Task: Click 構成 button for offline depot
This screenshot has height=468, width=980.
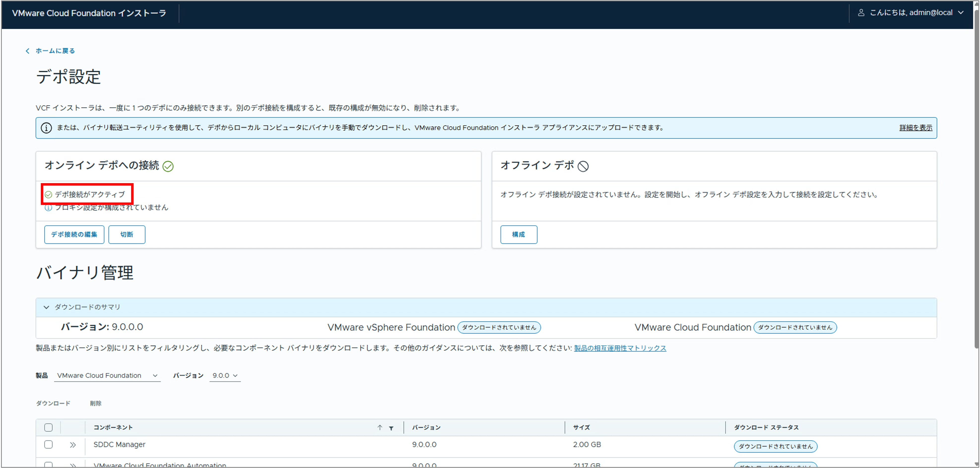Action: [x=519, y=234]
